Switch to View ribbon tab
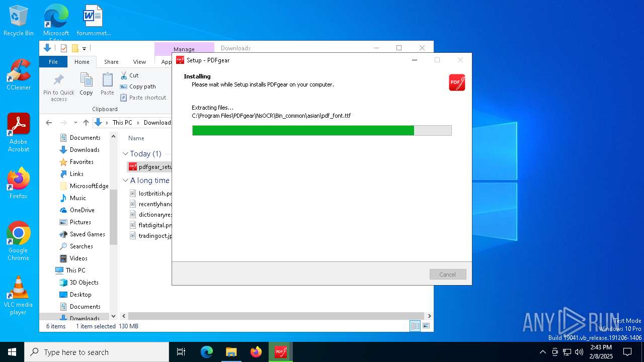644x362 pixels. [139, 62]
